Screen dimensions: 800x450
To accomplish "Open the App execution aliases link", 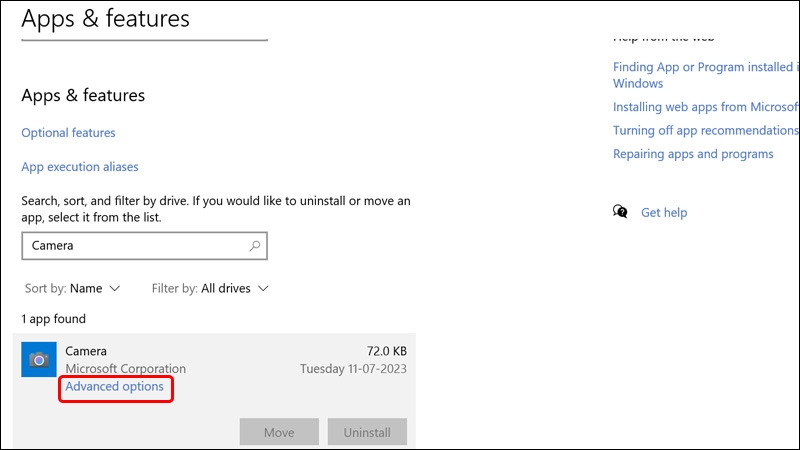I will click(80, 167).
